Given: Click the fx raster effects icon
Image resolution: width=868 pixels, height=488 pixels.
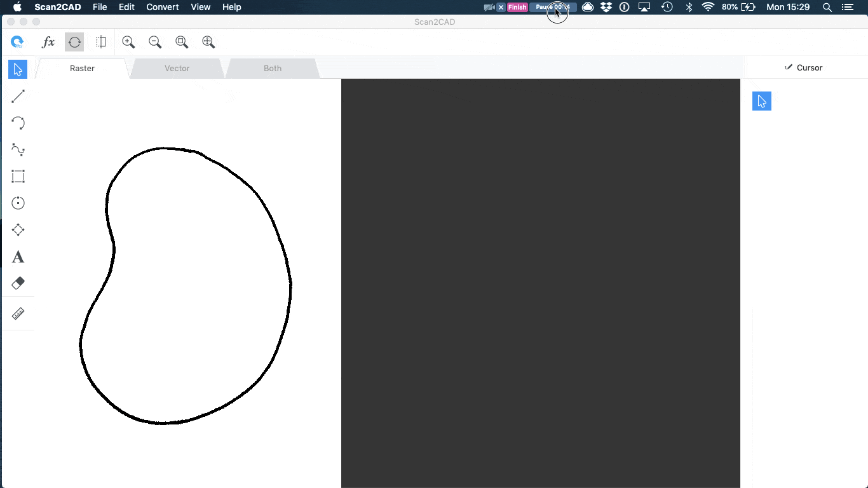Looking at the screenshot, I should click(48, 42).
